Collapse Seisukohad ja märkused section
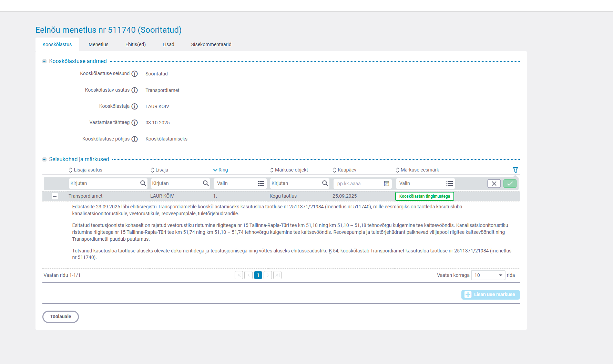Screen dimensions: 613x364 [44, 159]
